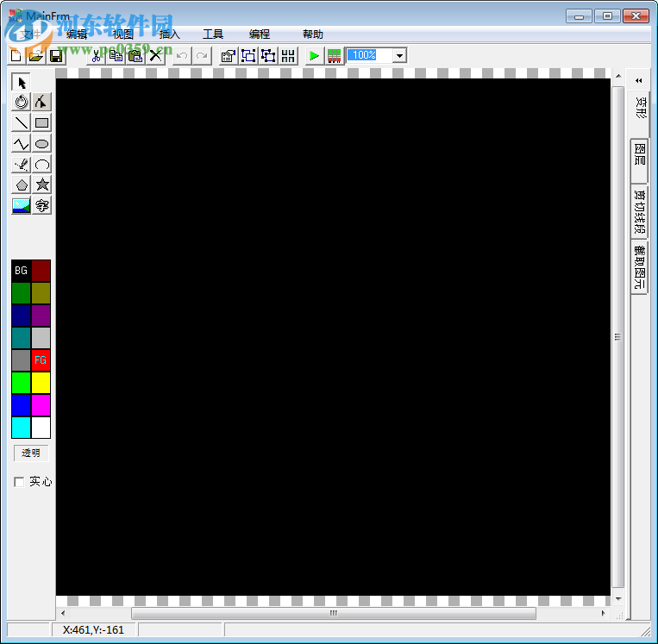Click the vertical scrollbar up arrow

click(618, 77)
